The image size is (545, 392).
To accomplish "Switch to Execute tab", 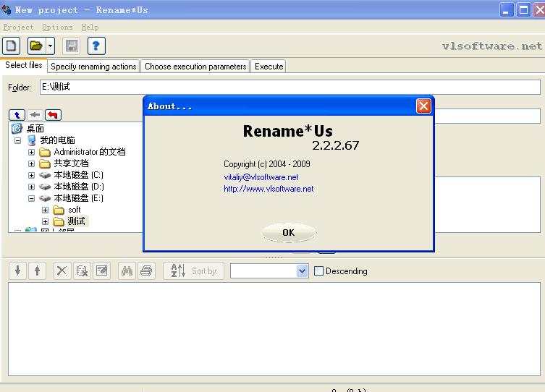I will pos(269,67).
